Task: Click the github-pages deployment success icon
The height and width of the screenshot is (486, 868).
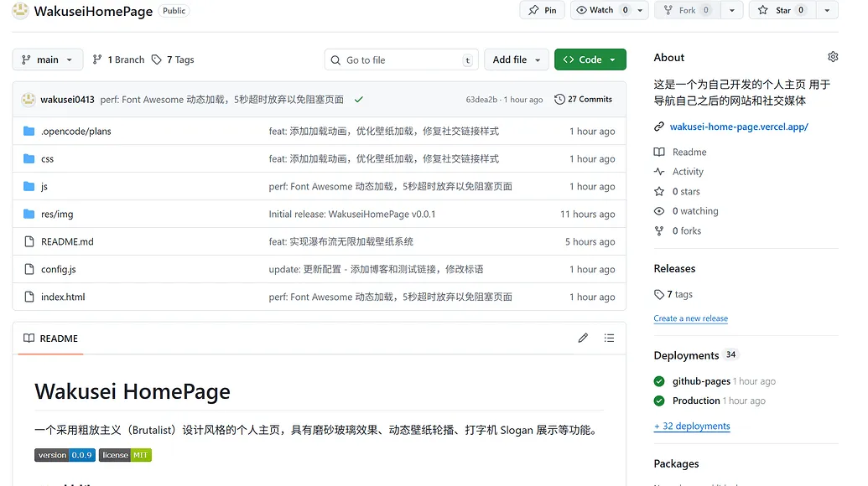Action: (x=658, y=381)
